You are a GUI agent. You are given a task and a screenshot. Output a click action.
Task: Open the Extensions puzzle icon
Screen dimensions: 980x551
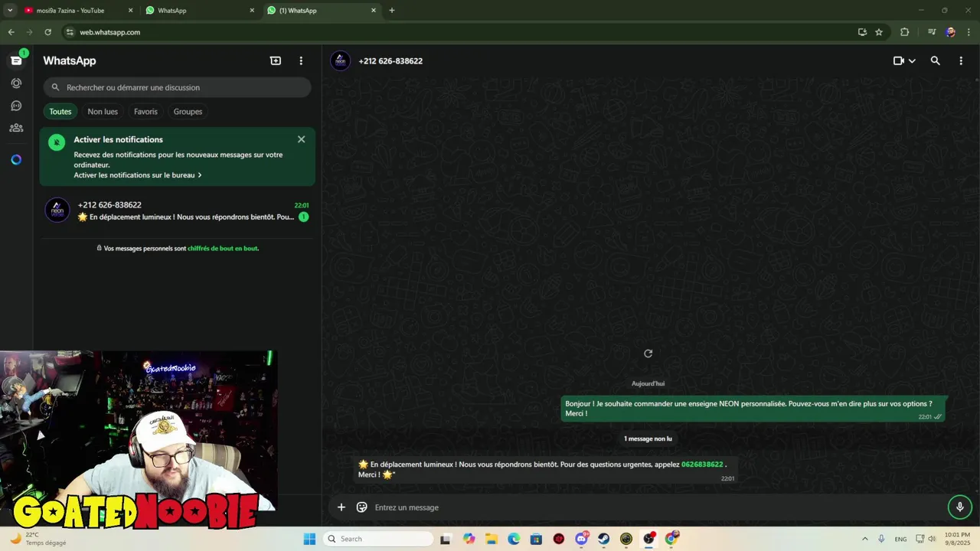904,32
